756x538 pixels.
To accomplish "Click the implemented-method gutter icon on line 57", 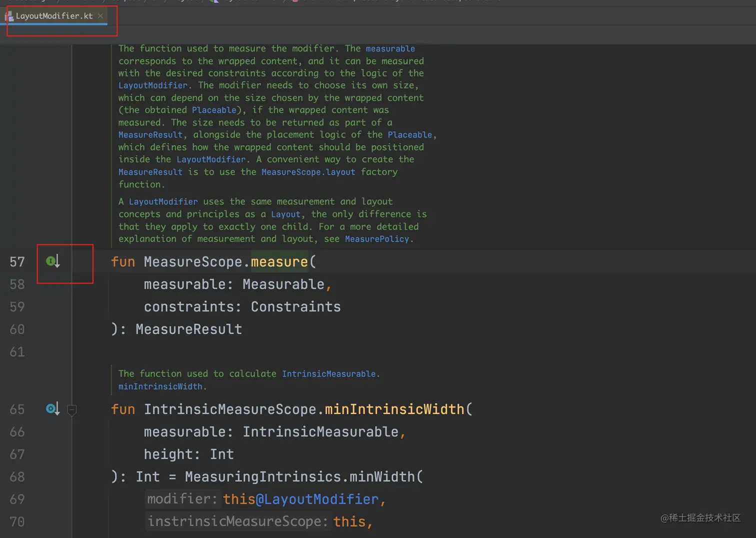I will (x=53, y=261).
